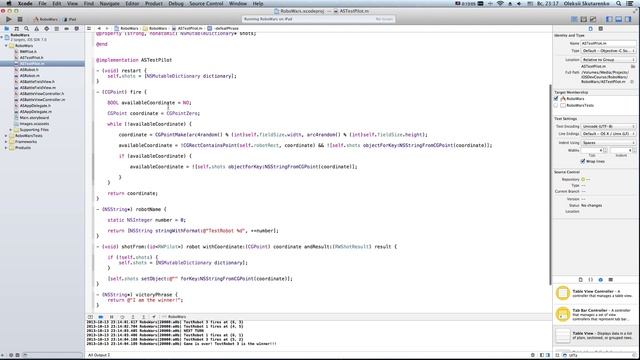640x360 pixels.
Task: Open Spotlight search in the menu bar
Action: point(619,3)
